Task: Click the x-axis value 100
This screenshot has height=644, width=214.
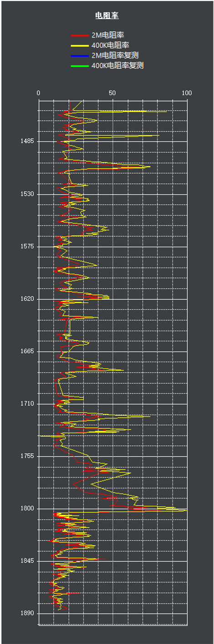Action: pyautogui.click(x=187, y=93)
